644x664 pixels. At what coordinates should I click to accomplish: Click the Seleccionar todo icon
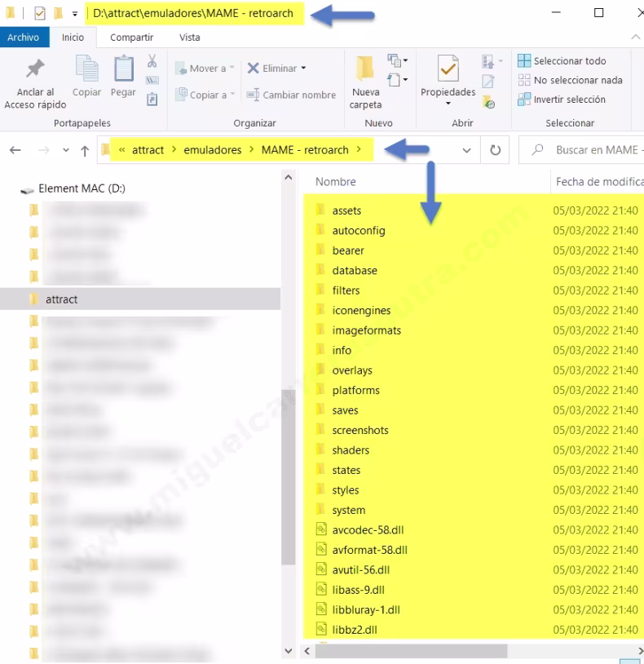coord(524,60)
